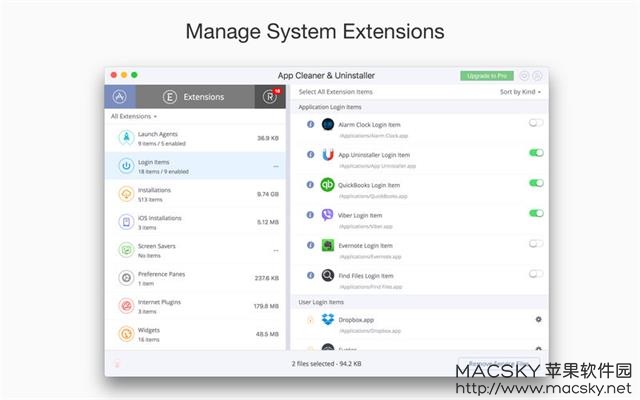Click the Dropbox.app item name
This screenshot has height=400, width=640.
click(x=356, y=320)
